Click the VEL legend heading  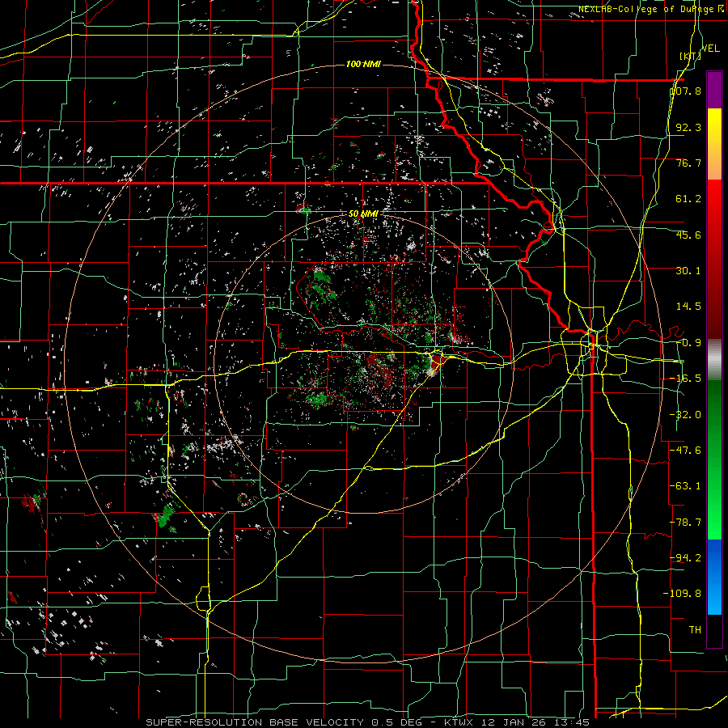click(710, 49)
